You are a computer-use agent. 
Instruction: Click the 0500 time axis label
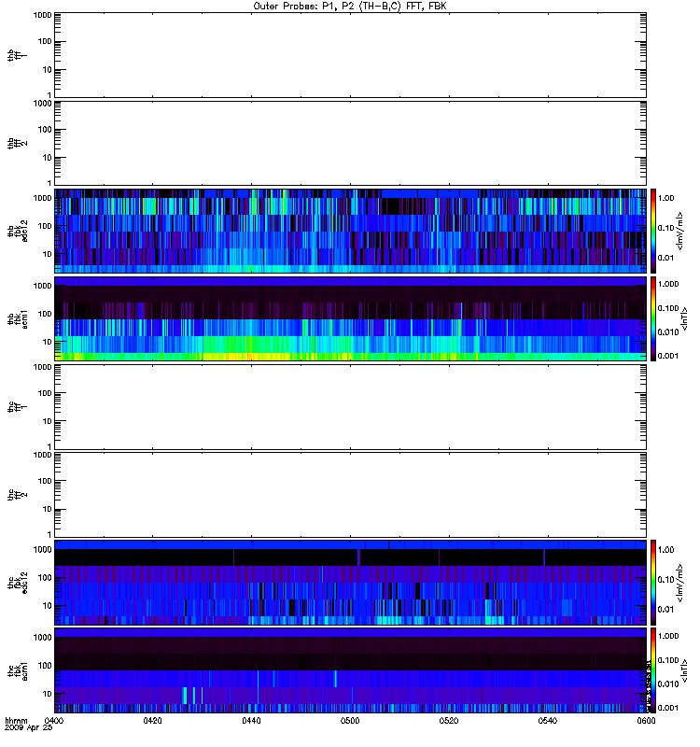pyautogui.click(x=350, y=721)
